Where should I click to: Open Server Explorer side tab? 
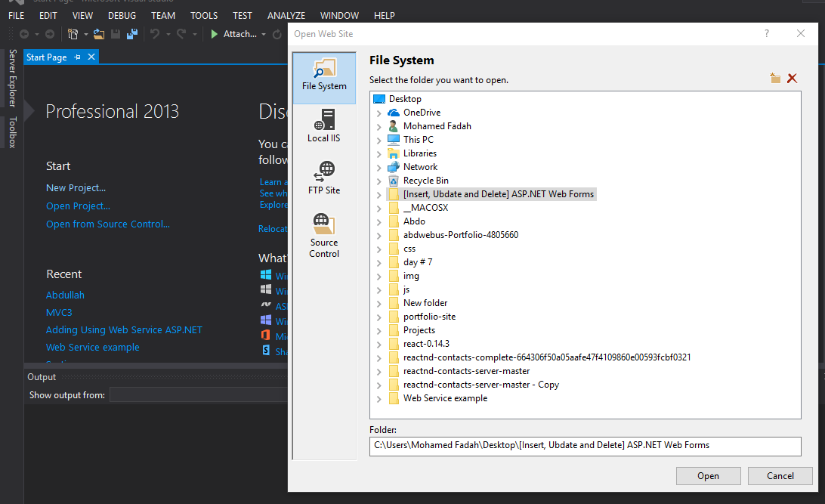coord(13,79)
